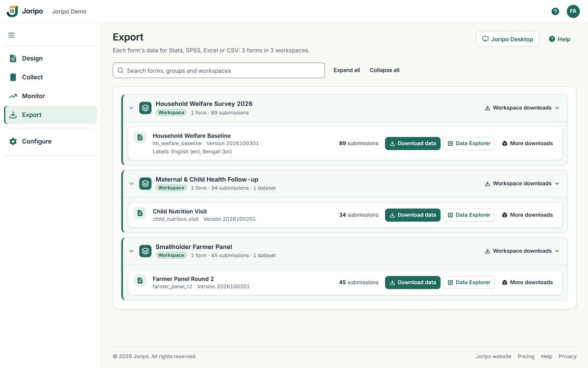Download data for Household Welfare Baseline
This screenshot has width=588, height=368.
[x=413, y=143]
